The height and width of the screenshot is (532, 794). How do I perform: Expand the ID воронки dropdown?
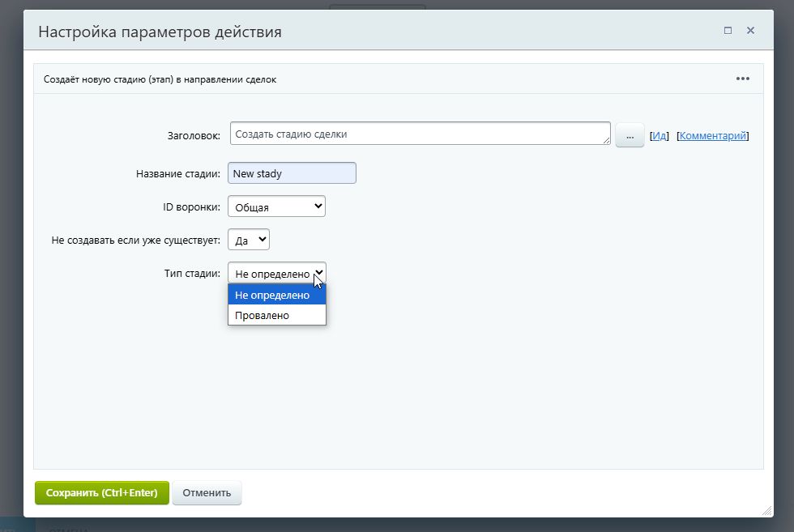276,207
